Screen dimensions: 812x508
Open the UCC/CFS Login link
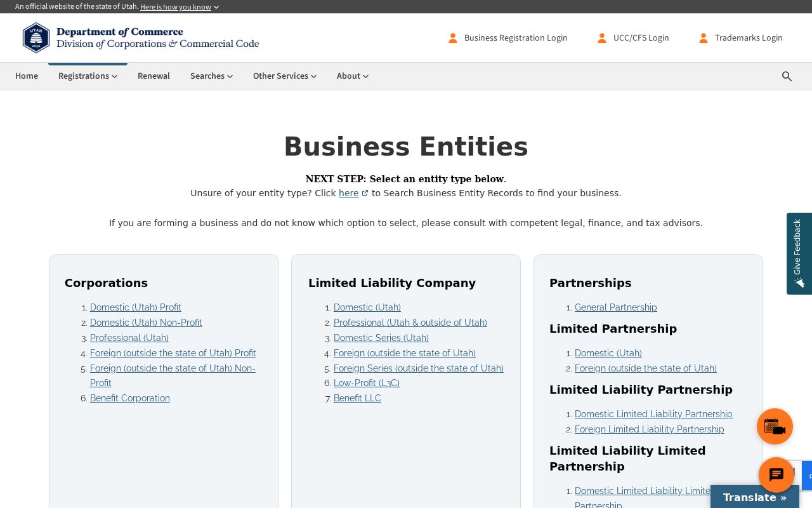point(641,38)
